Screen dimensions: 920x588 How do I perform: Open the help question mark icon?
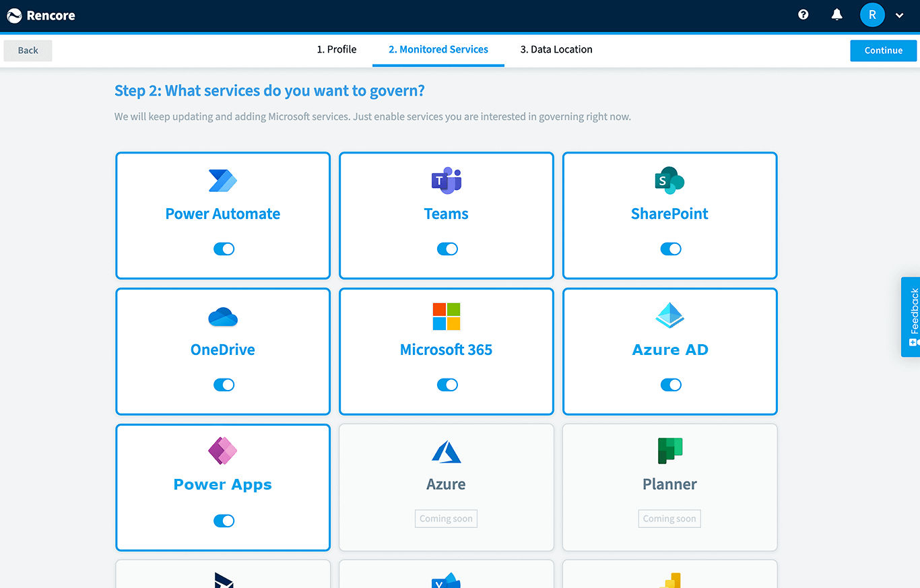pyautogui.click(x=803, y=14)
